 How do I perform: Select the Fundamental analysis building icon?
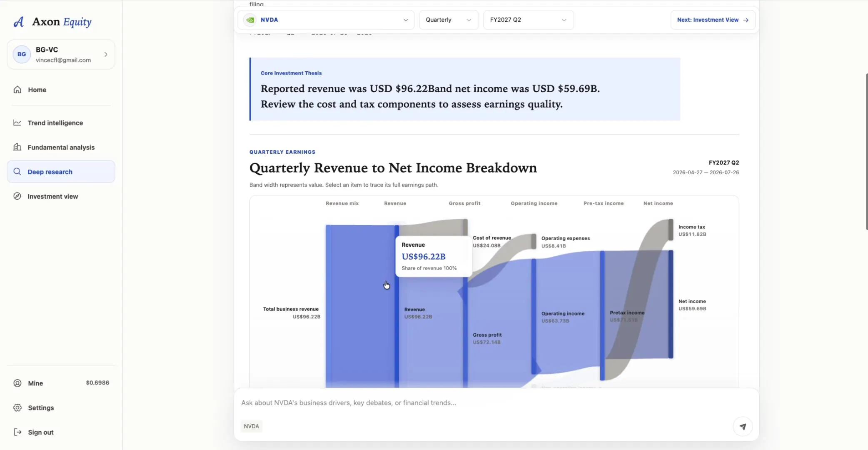17,147
